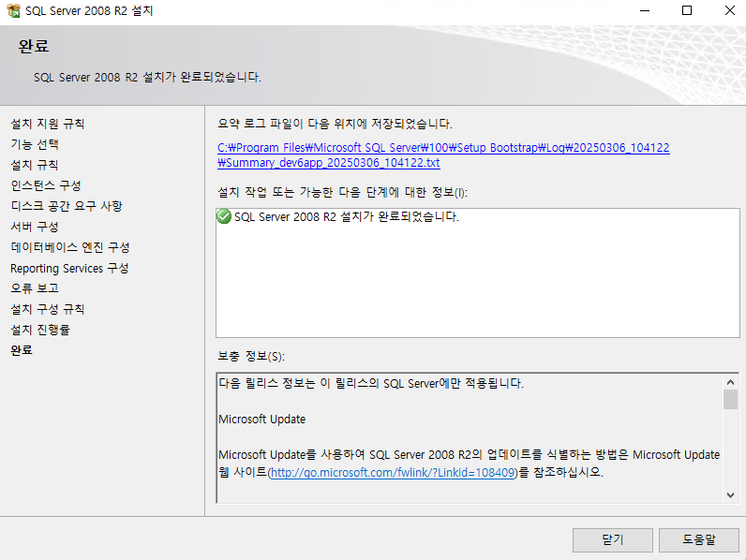Image resolution: width=746 pixels, height=560 pixels.
Task: Select the Reporting Services 구성 step
Action: 69,268
